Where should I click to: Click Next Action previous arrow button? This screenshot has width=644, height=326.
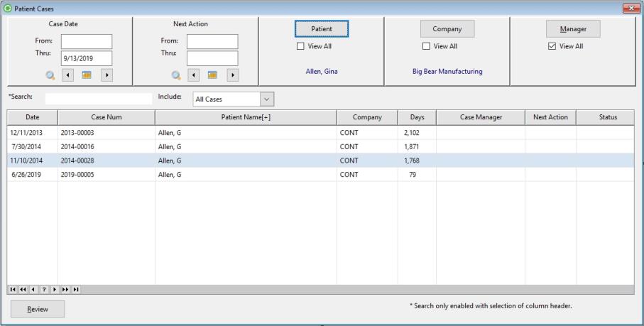pos(193,75)
